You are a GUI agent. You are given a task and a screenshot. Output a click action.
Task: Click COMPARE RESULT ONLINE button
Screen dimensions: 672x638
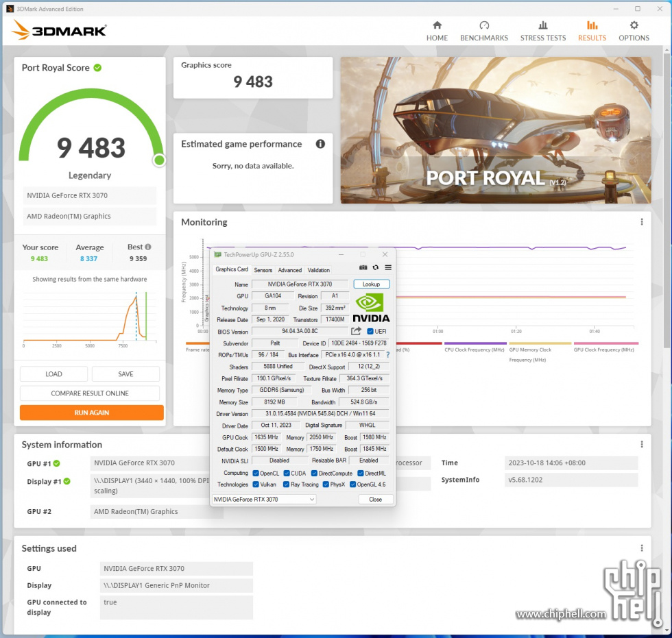pos(90,393)
